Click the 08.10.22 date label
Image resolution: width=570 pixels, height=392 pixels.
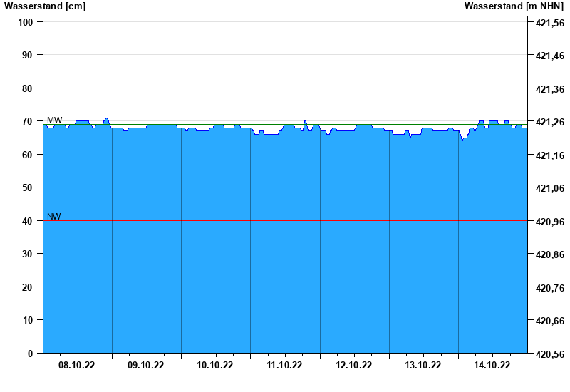click(x=77, y=366)
